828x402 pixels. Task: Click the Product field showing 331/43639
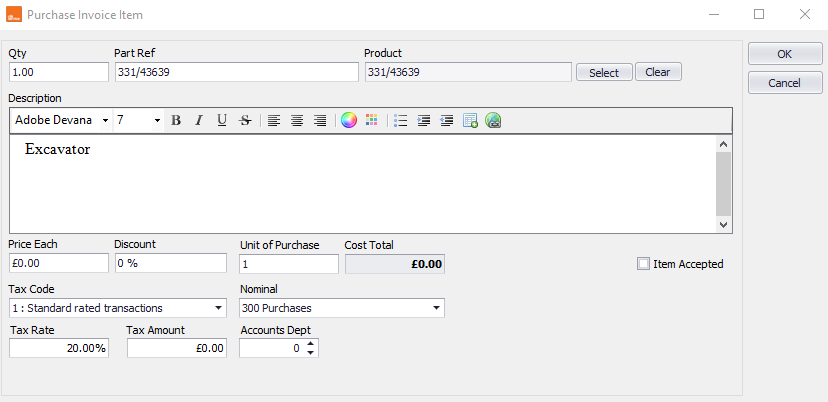468,72
